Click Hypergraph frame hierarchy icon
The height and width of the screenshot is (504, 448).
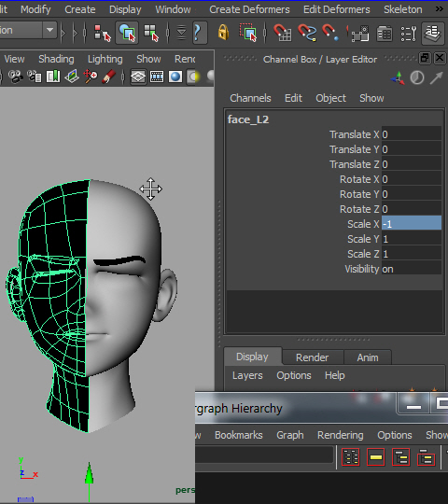pyautogui.click(x=401, y=457)
